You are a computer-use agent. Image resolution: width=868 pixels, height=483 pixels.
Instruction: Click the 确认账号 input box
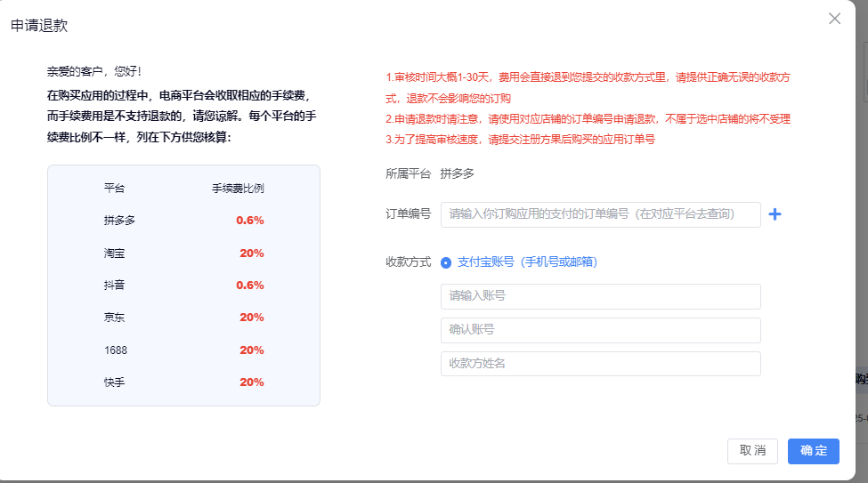click(x=600, y=330)
